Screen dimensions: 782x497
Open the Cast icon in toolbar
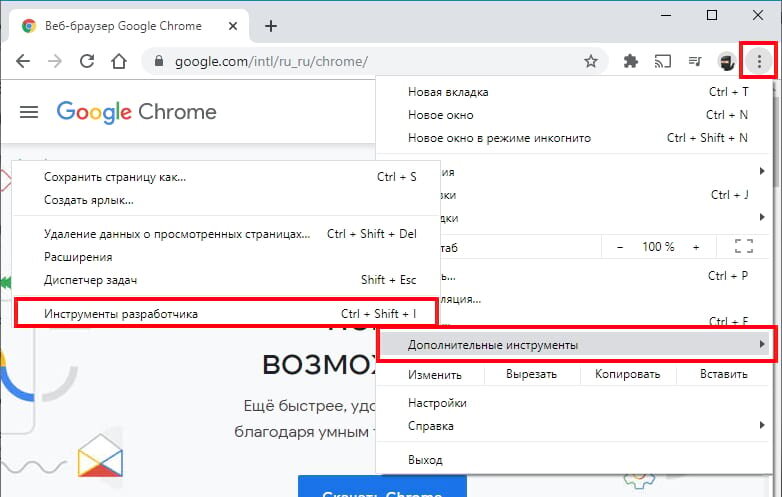pos(663,61)
